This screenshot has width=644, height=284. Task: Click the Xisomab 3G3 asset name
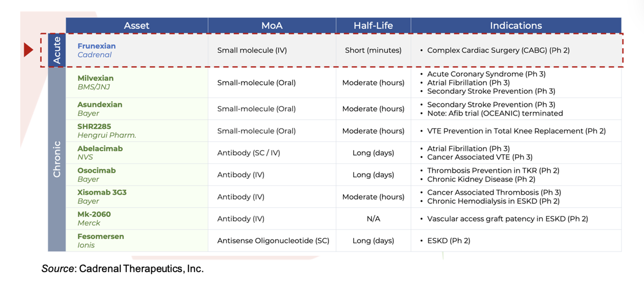102,192
